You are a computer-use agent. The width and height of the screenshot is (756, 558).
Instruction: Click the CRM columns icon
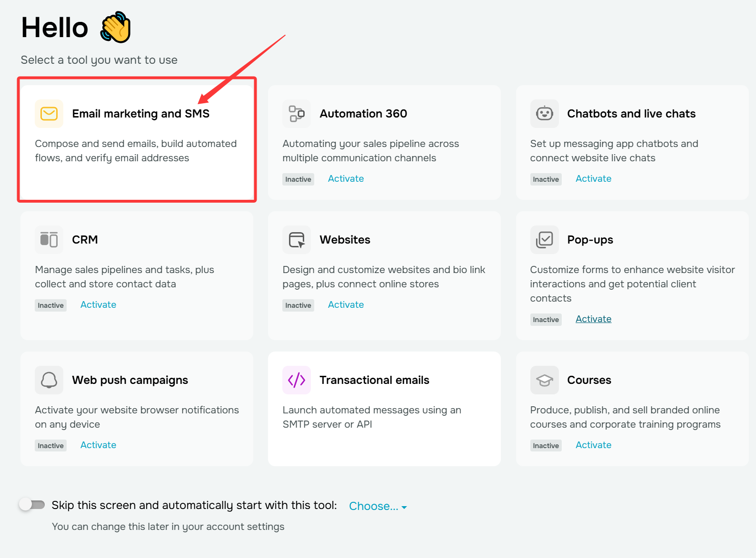click(49, 240)
